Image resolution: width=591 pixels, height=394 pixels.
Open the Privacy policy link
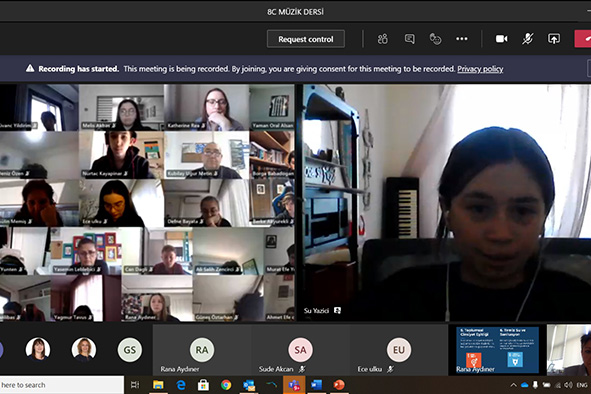point(480,69)
